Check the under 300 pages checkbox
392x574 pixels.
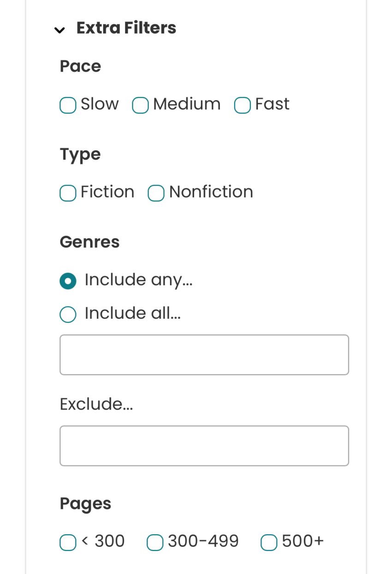point(67,543)
